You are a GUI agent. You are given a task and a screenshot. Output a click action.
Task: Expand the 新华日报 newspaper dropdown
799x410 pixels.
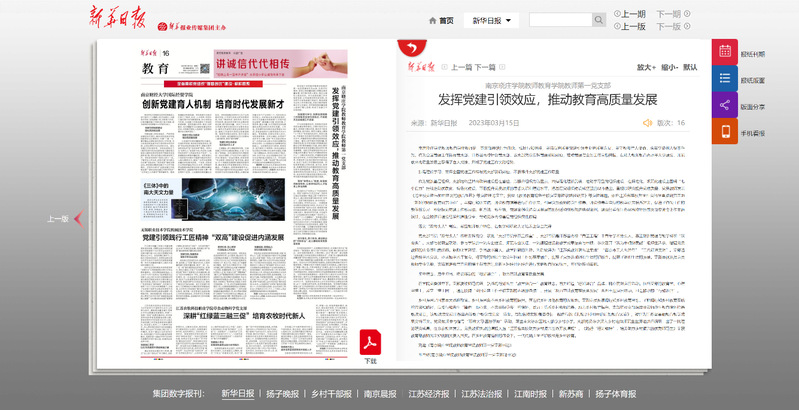click(491, 20)
